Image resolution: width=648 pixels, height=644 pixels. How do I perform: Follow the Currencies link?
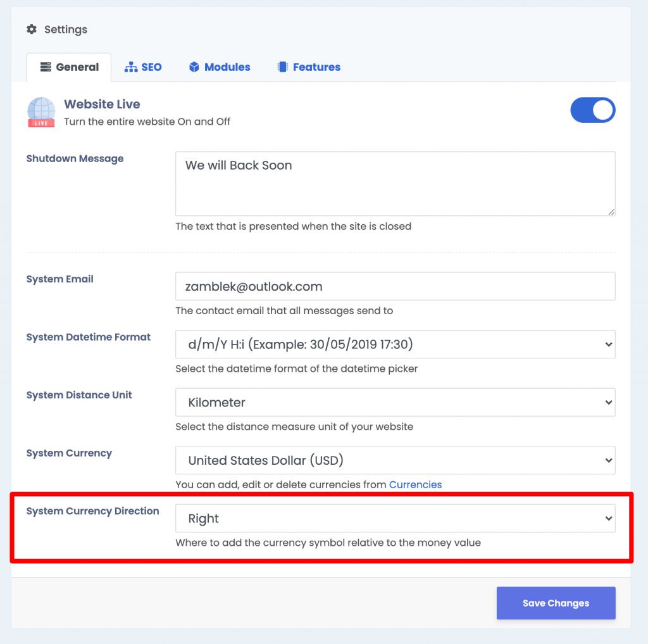pyautogui.click(x=415, y=484)
